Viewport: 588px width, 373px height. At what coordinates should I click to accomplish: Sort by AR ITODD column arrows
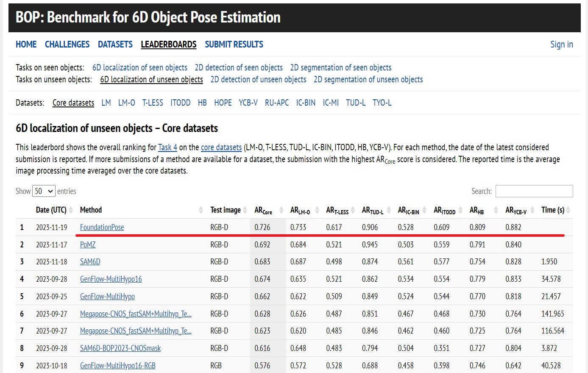pos(460,210)
